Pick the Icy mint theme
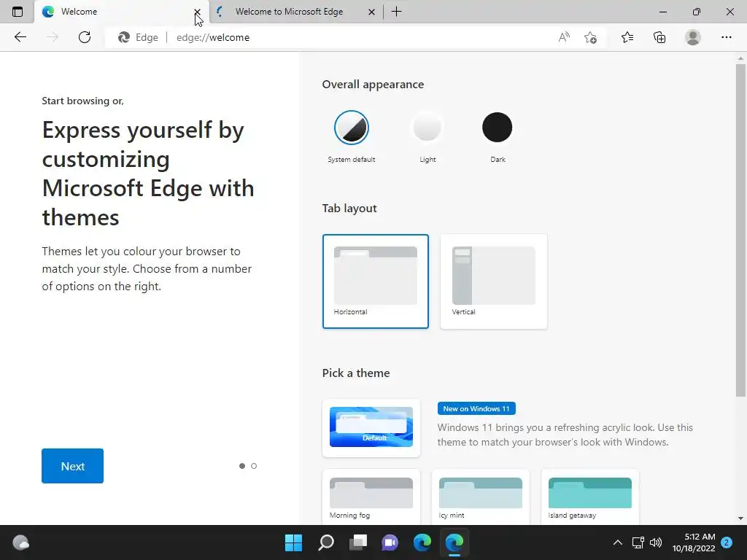 (x=481, y=497)
